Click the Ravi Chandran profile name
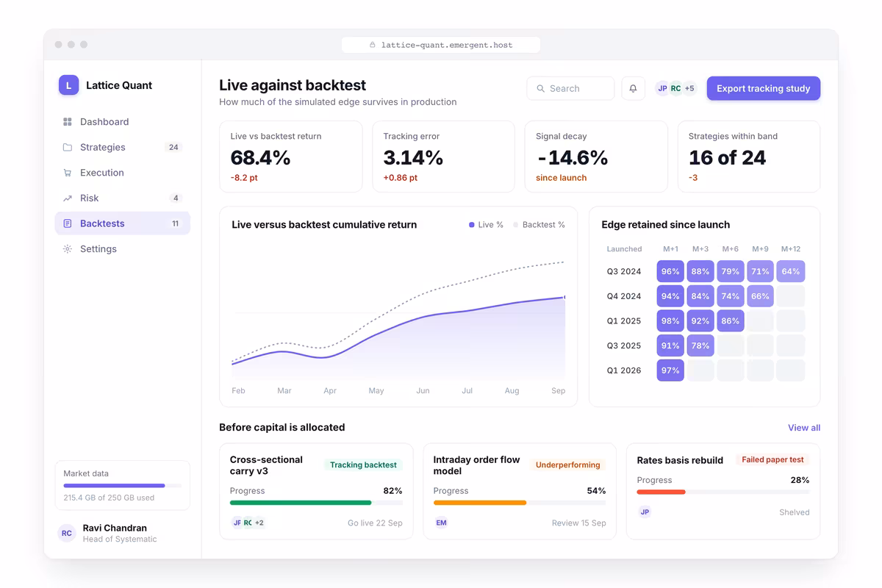This screenshot has height=588, width=882. tap(115, 528)
